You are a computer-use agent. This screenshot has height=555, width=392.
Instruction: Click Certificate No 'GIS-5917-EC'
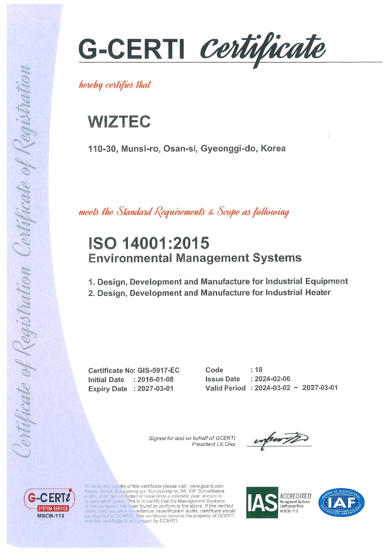click(159, 370)
